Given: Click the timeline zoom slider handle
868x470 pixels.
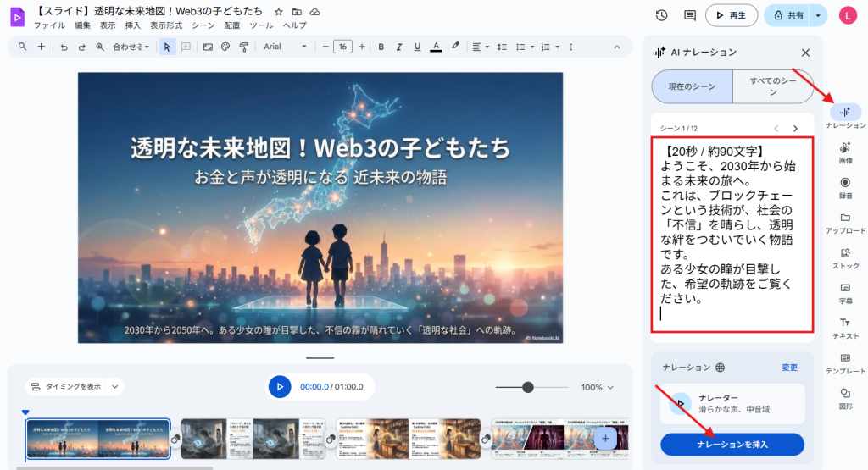Looking at the screenshot, I should point(528,387).
